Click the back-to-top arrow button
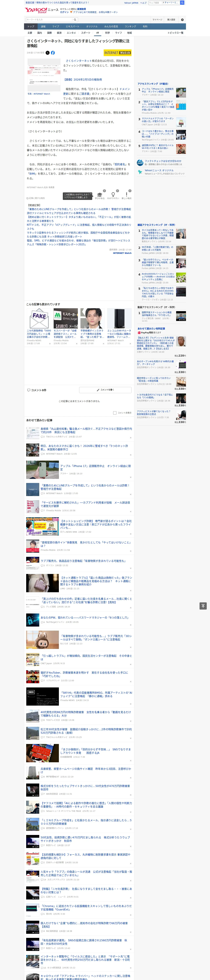The image size is (210, 980). click(203, 606)
